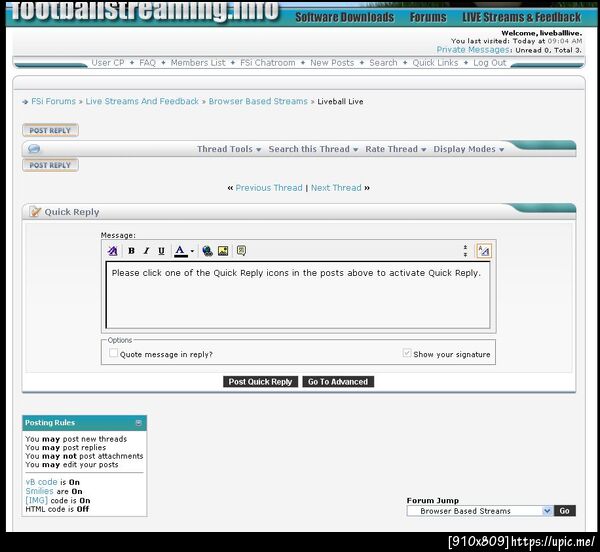The height and width of the screenshot is (552, 600).
Task: Open Forum Jump combo box
Action: pos(480,511)
